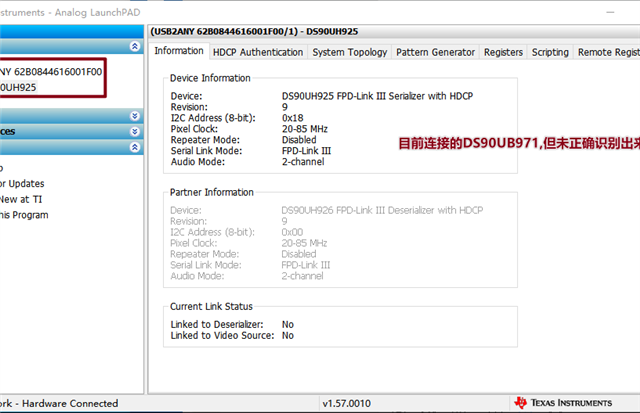Click the Texas Instruments logo in status bar
640x413 pixels.
point(563,403)
